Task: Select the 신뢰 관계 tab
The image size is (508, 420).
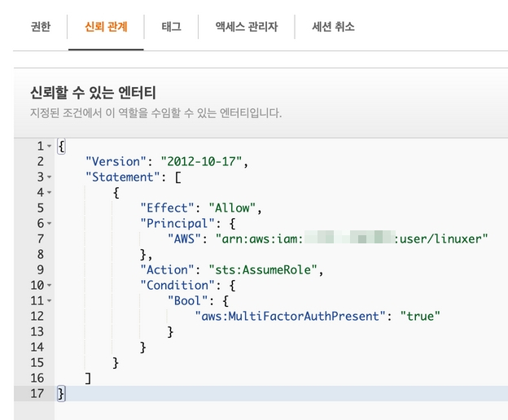Action: (x=106, y=27)
